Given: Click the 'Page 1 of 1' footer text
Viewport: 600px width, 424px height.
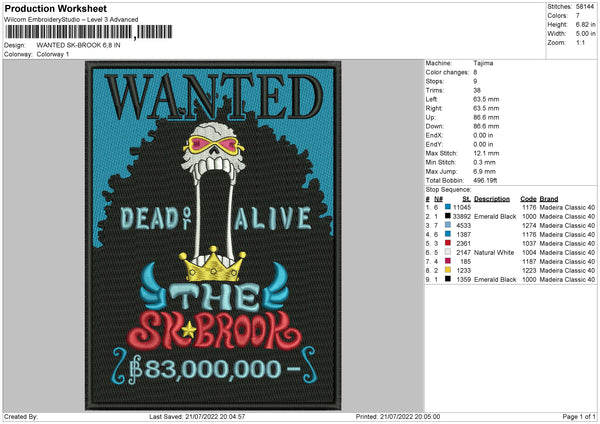Looking at the screenshot, I should point(579,417).
